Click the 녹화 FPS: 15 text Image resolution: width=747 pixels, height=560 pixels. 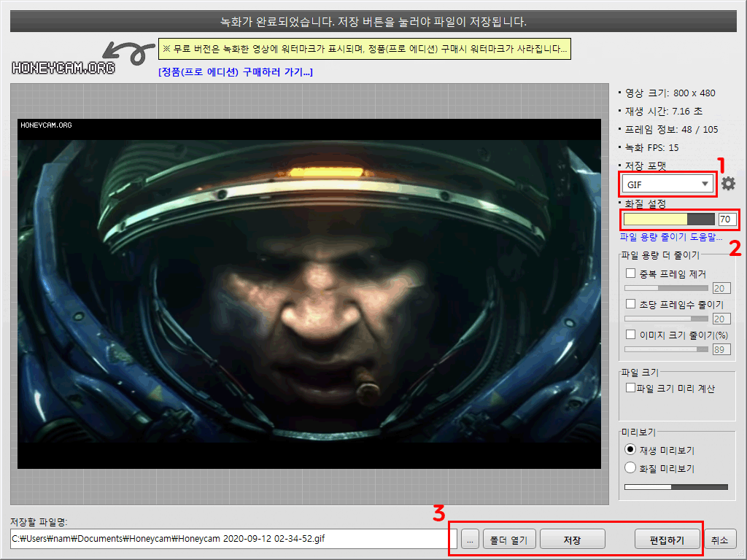pos(651,147)
